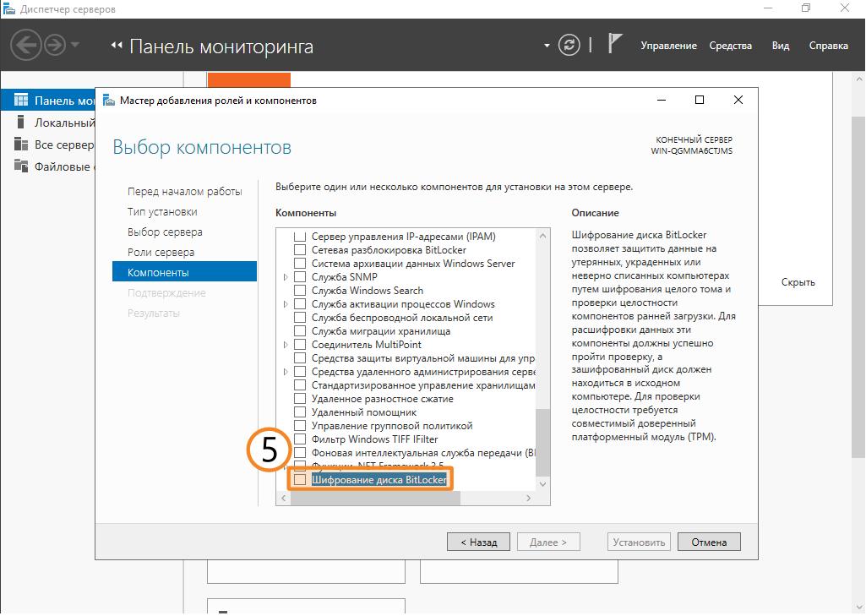866x616 pixels.
Task: Check the Служба Windows Search checkbox
Action: point(299,291)
